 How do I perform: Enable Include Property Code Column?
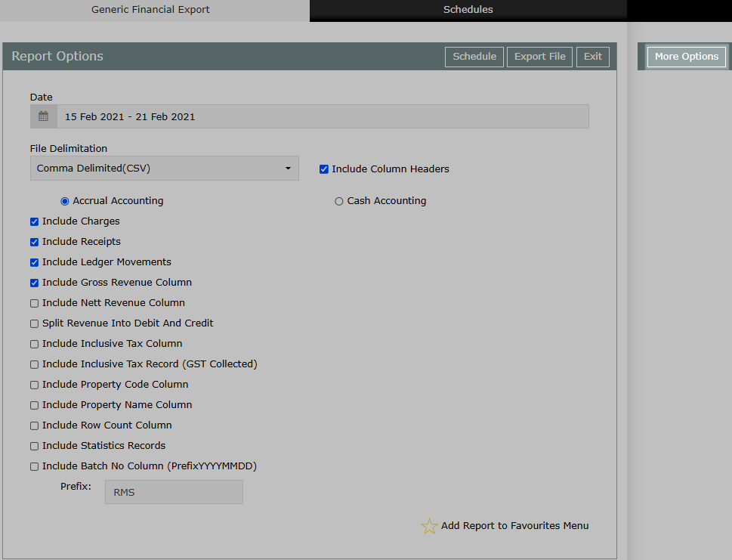[x=34, y=385]
